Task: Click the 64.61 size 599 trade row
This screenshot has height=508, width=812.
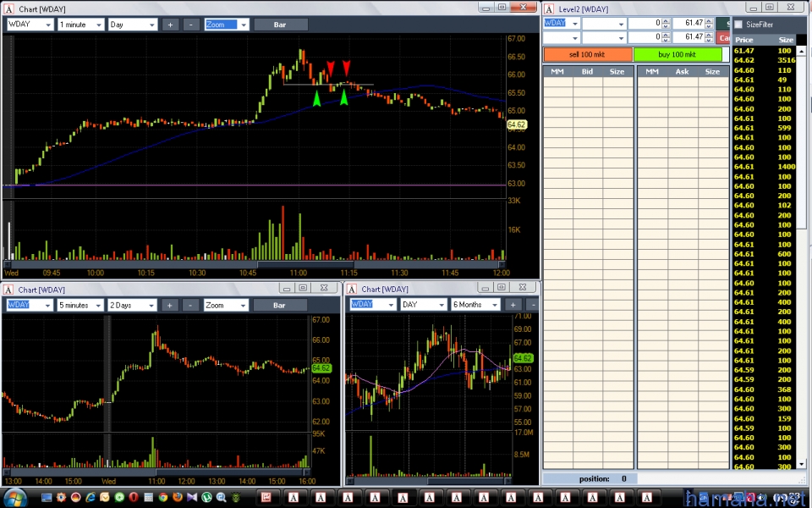Action: click(765, 128)
